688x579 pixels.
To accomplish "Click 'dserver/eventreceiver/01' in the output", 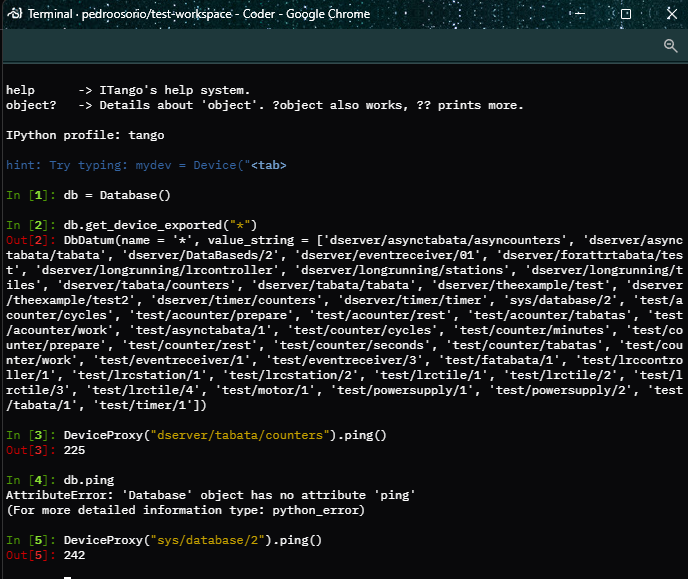I will click(387, 255).
